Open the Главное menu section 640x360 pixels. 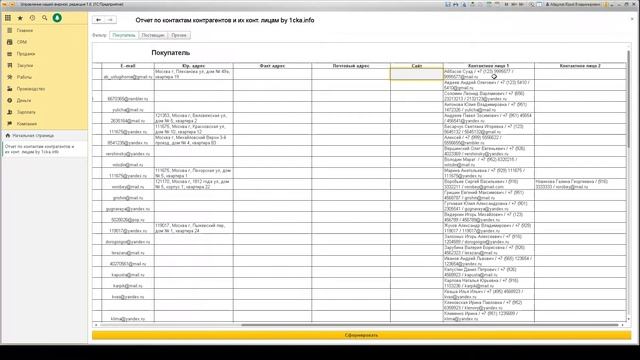[25, 31]
